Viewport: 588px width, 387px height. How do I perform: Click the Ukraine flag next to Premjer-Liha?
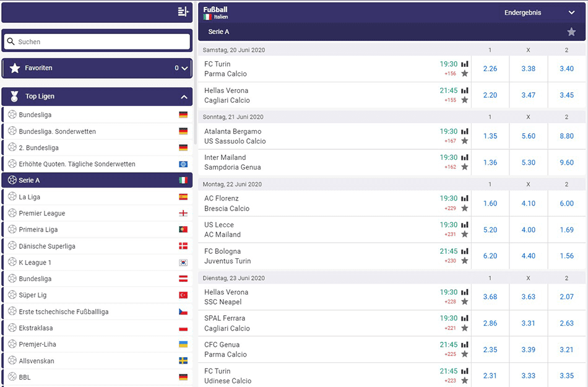[x=183, y=344]
